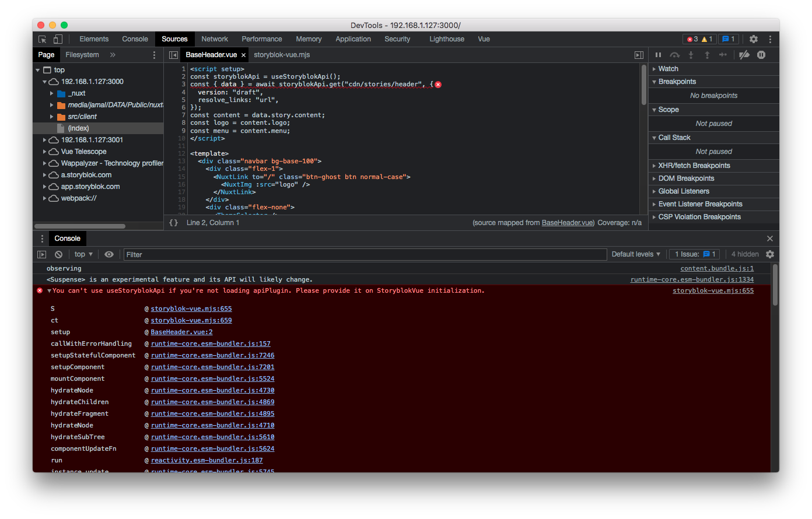Select the app.storyblok.com tree node

[90, 187]
